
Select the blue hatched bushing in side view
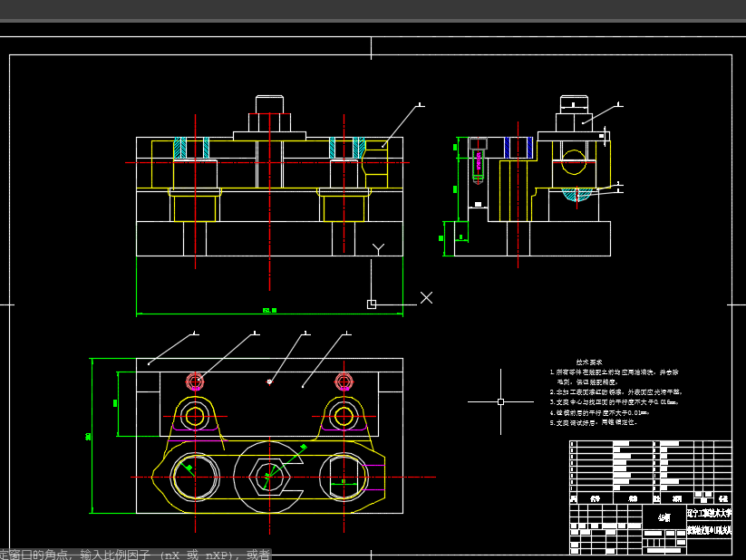click(518, 148)
